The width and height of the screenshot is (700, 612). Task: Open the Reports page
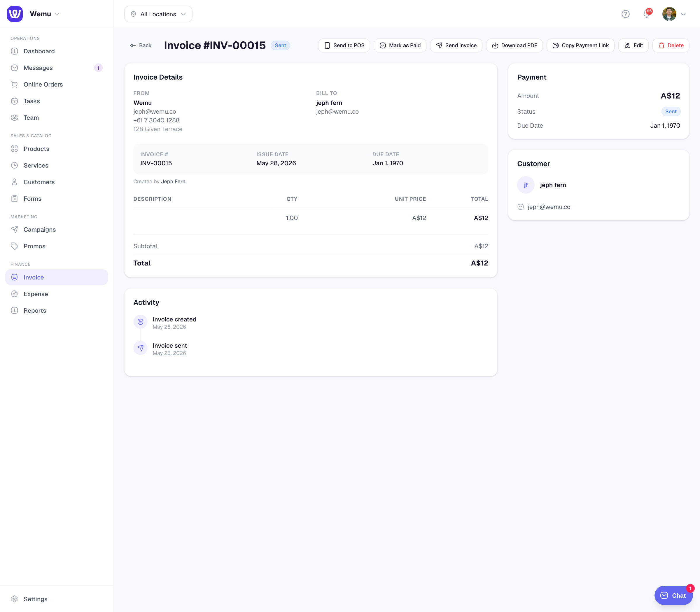56,311
